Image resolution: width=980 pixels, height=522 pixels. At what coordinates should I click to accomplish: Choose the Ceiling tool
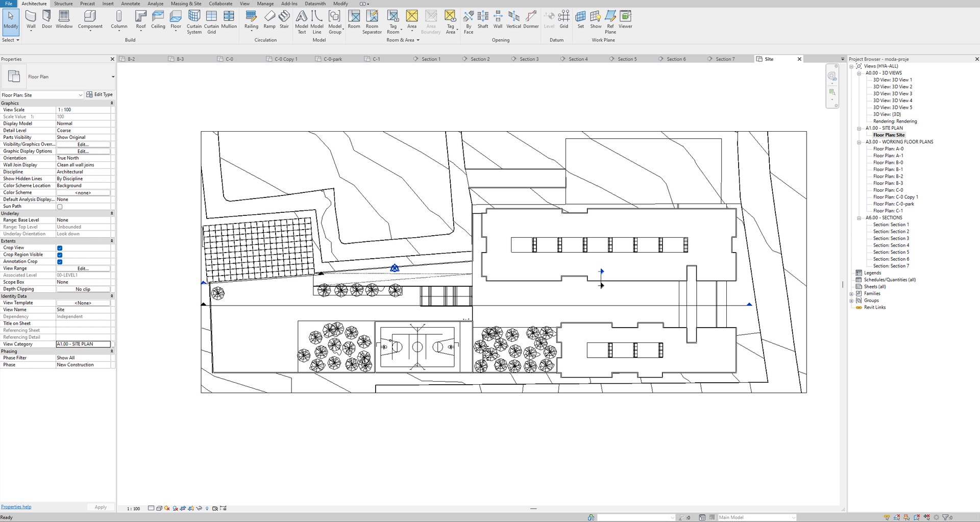click(158, 19)
